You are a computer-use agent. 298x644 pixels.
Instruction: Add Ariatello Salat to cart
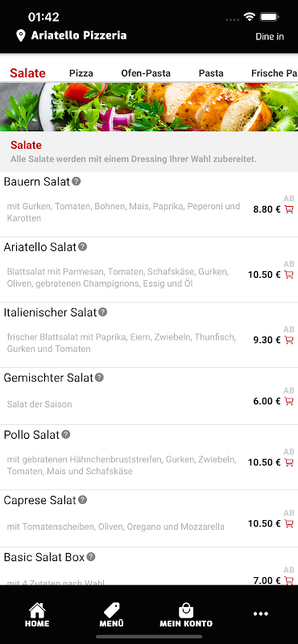click(x=289, y=275)
